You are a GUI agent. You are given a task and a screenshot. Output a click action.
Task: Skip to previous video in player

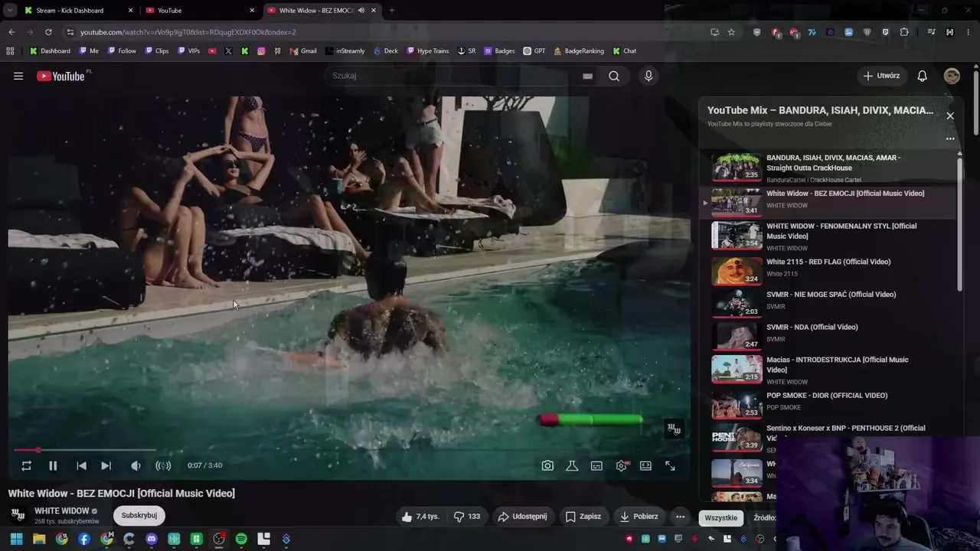point(81,465)
